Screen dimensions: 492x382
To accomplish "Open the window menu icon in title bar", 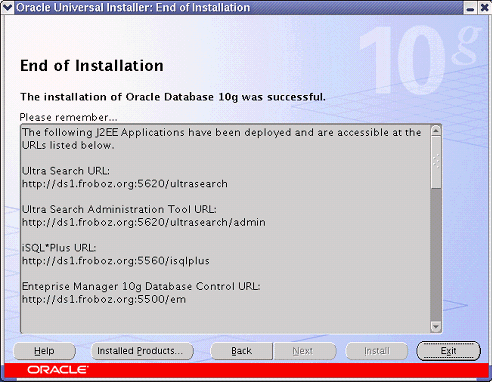I will [x=7, y=7].
